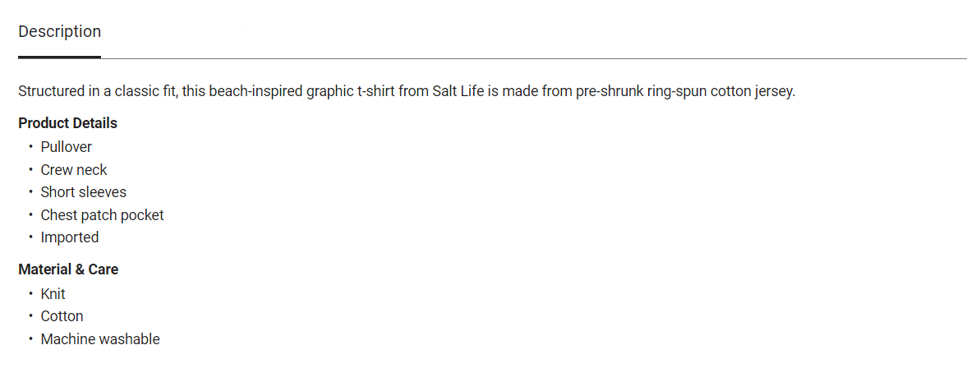The width and height of the screenshot is (980, 382).
Task: Select the "Pullover" list item
Action: (66, 147)
